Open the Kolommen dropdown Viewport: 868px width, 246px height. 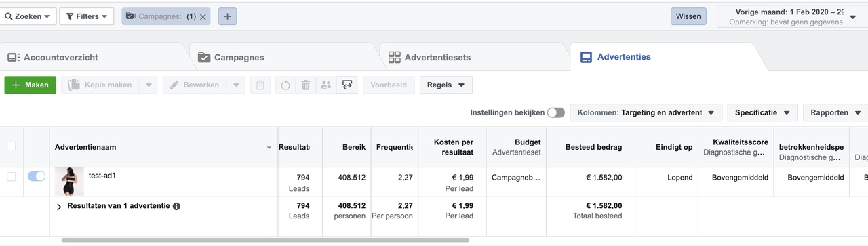point(646,112)
